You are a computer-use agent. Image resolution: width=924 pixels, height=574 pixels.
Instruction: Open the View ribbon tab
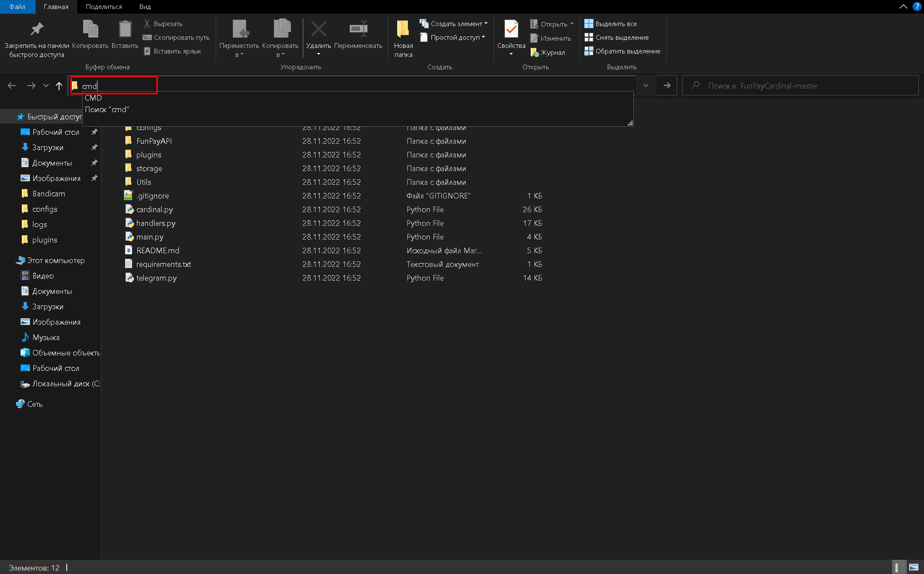coord(145,7)
